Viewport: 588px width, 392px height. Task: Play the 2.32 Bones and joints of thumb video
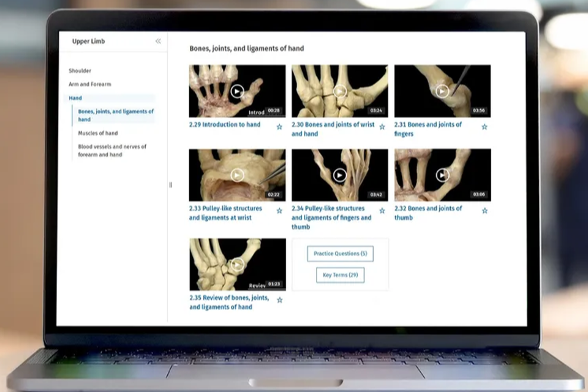click(442, 175)
